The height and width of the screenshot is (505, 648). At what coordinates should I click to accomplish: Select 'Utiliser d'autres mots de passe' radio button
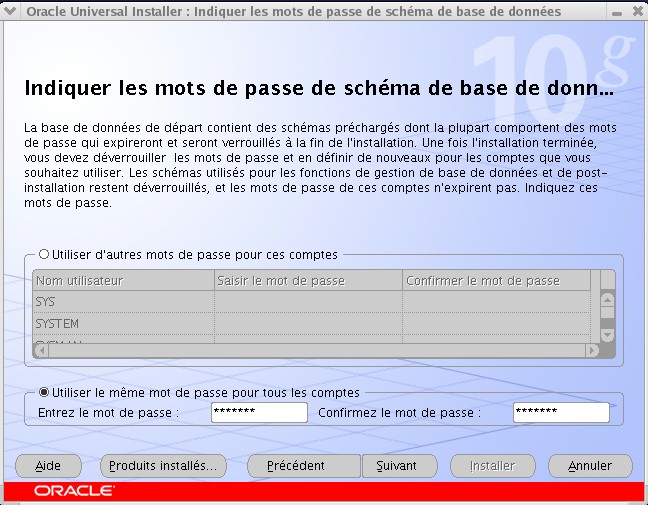(x=44, y=255)
